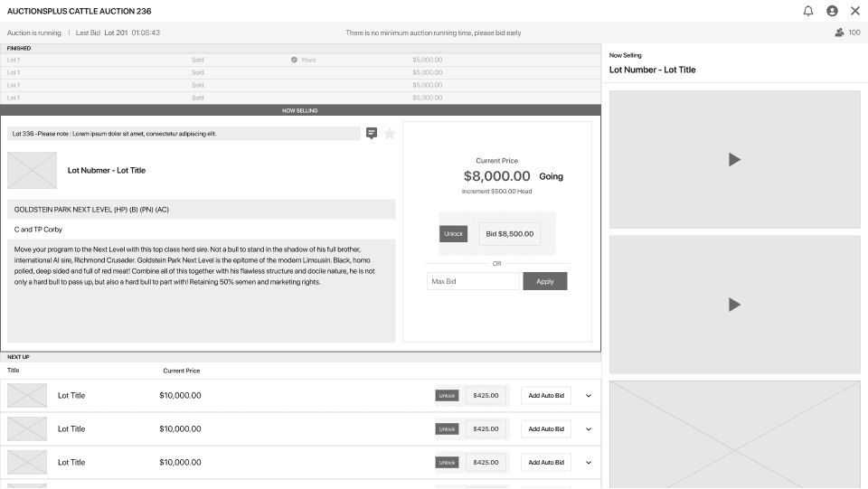Viewport: 868px width, 489px height.
Task: Close the auction window with X
Action: point(855,11)
